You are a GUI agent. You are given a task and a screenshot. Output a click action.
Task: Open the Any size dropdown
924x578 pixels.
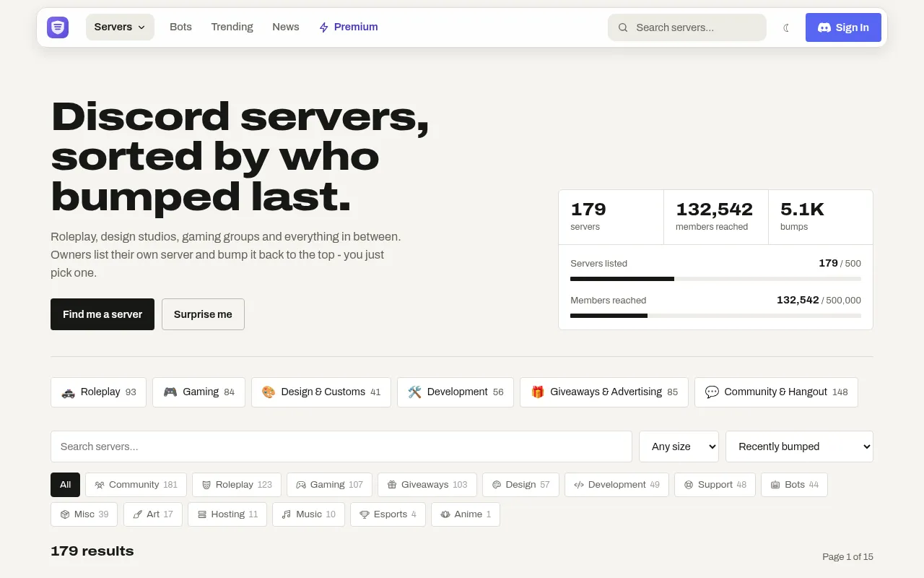[679, 447]
